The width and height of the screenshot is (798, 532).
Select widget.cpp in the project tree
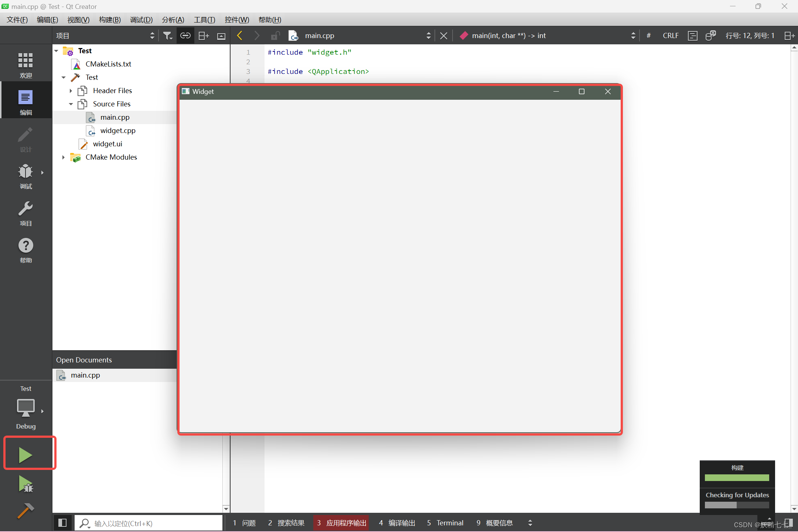coord(118,130)
